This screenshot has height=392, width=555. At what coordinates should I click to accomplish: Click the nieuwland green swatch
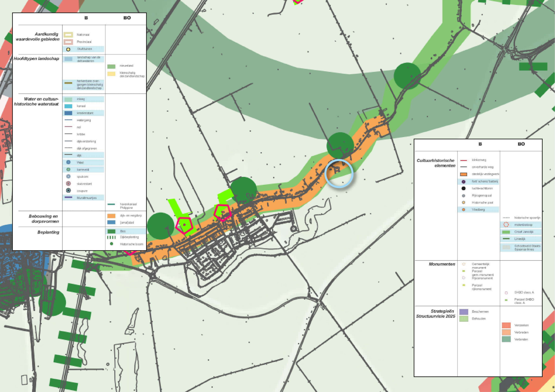(111, 66)
